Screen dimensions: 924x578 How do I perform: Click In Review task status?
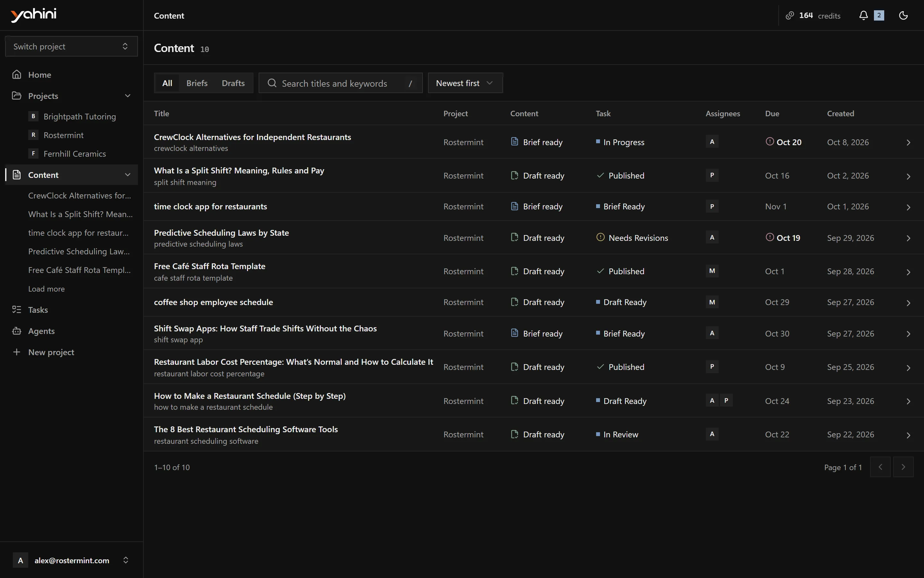point(617,434)
